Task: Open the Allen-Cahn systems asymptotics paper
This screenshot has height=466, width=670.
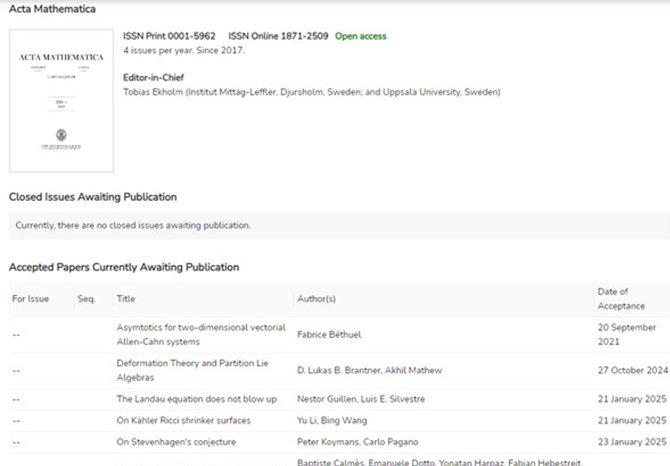Action: point(201,334)
